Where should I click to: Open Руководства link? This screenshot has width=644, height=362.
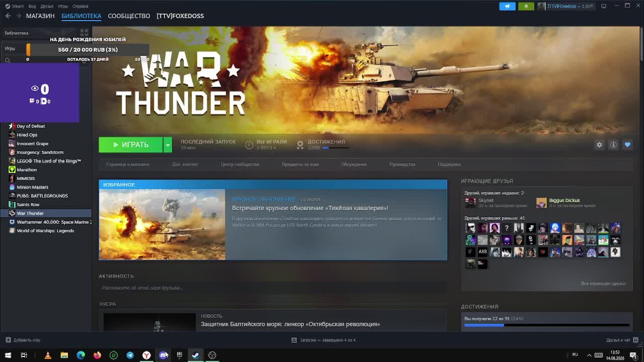pyautogui.click(x=403, y=164)
